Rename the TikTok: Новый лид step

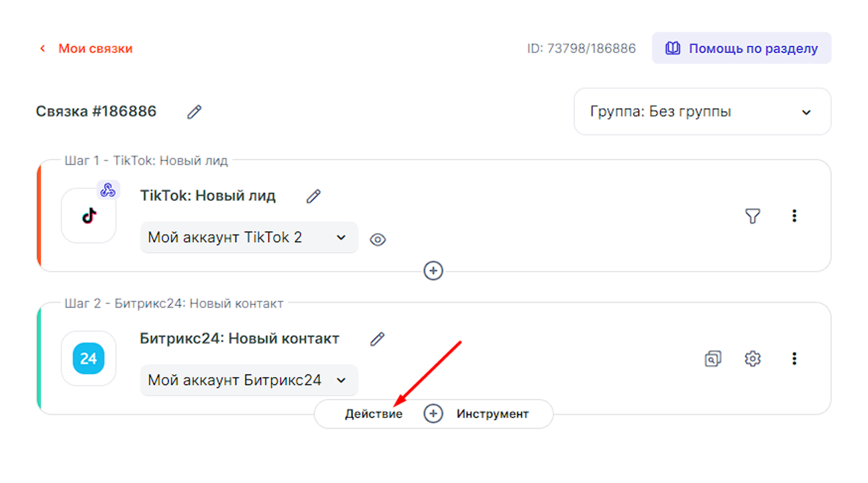coord(313,196)
